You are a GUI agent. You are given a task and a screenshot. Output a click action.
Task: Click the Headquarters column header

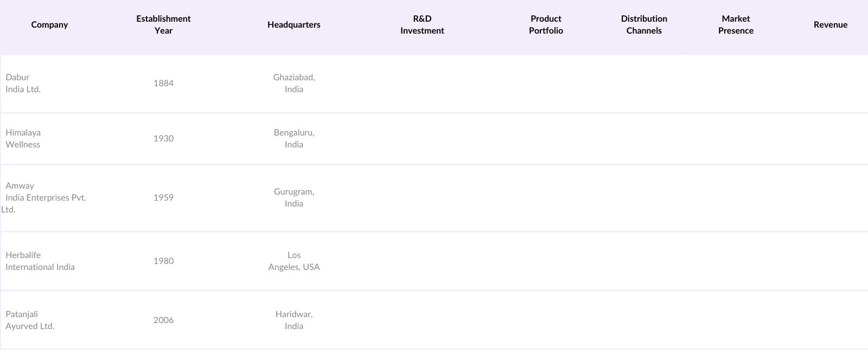coord(293,25)
